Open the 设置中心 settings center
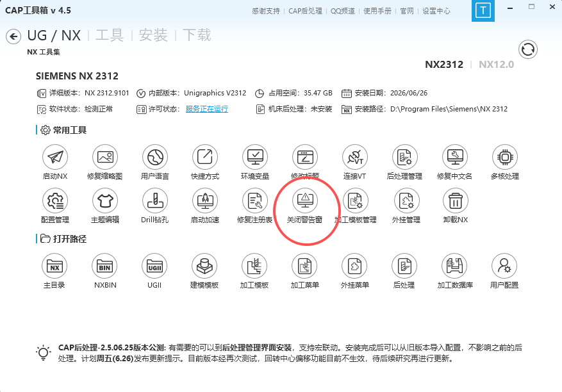This screenshot has width=562, height=392. point(436,11)
